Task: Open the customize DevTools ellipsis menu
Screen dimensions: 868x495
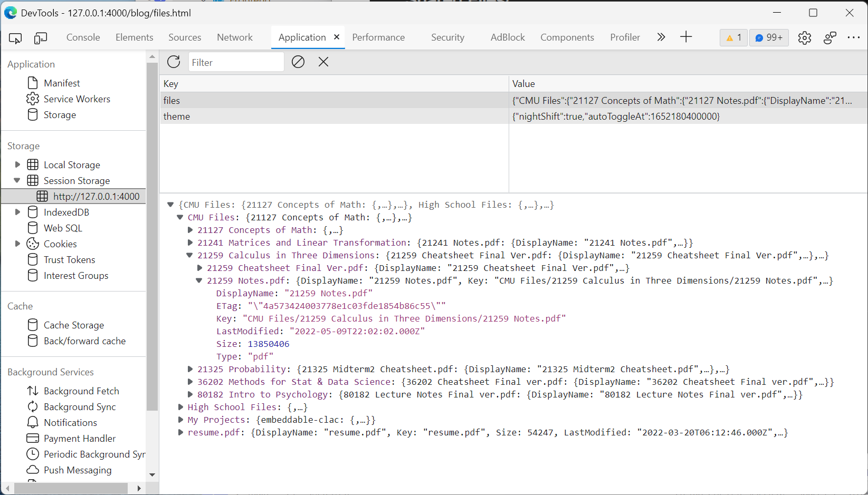Action: point(854,37)
